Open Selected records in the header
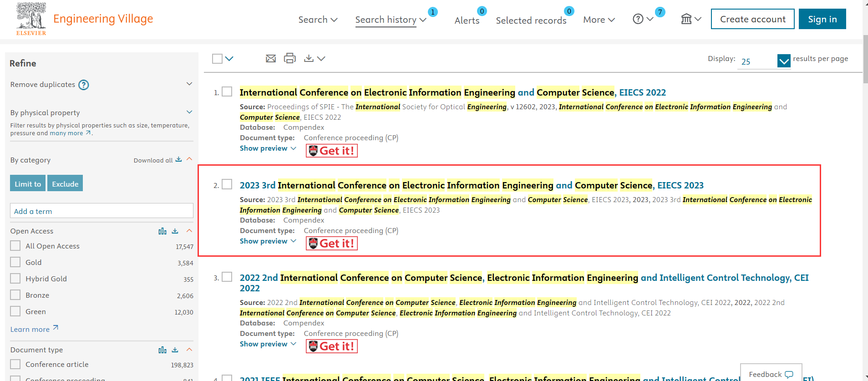 pyautogui.click(x=531, y=20)
